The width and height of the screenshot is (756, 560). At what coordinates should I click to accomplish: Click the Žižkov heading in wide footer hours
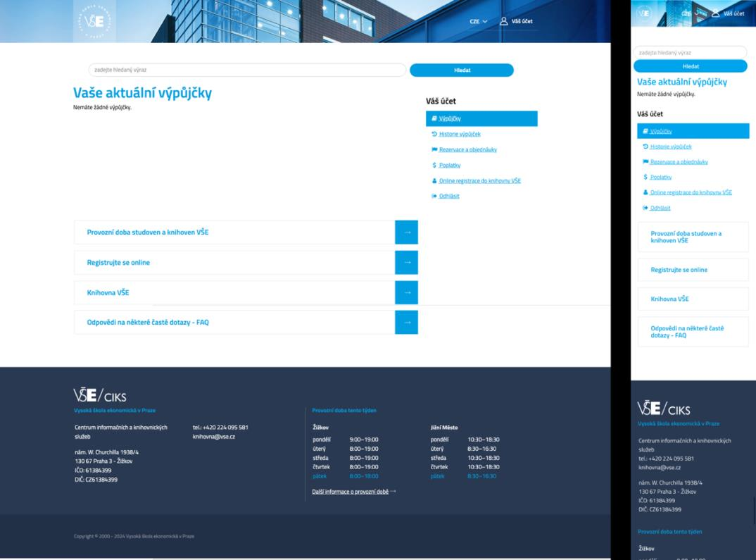point(320,428)
